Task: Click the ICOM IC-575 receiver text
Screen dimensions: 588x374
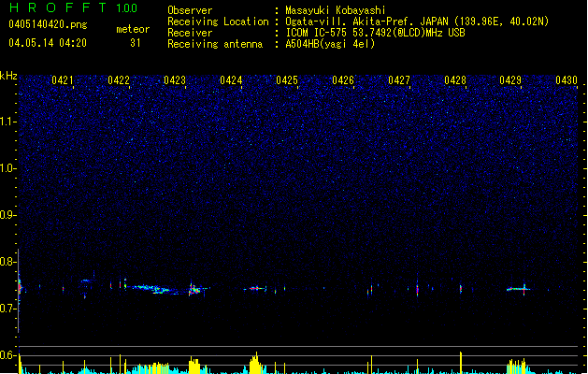Action: (x=375, y=33)
